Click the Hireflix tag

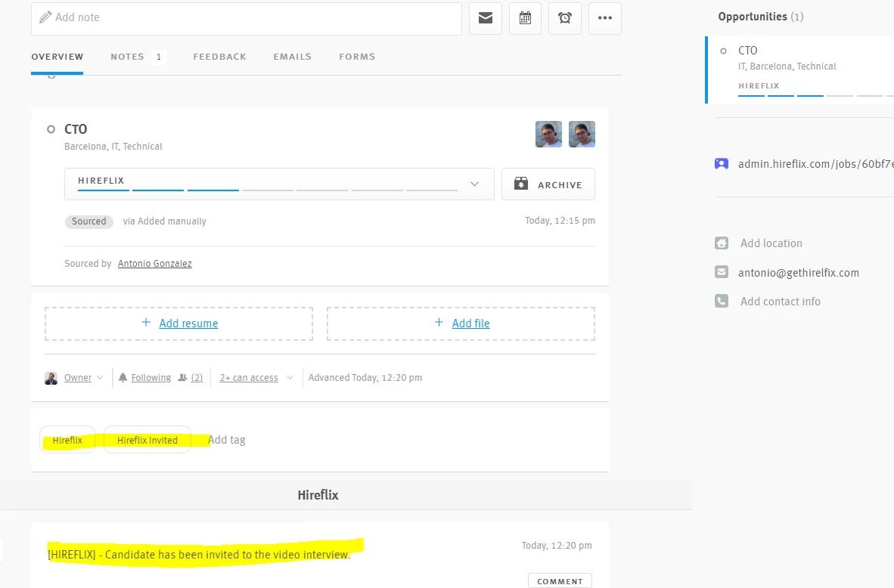tap(67, 440)
